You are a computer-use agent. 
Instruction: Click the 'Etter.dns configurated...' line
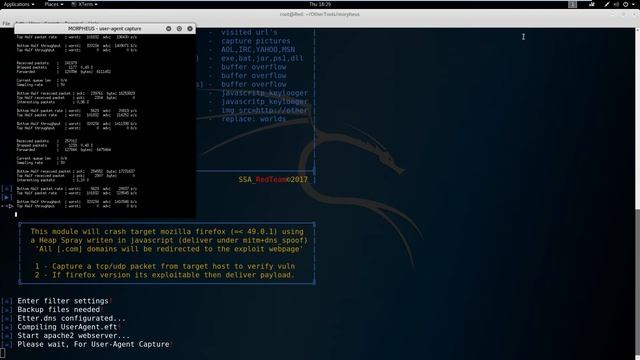(71, 318)
